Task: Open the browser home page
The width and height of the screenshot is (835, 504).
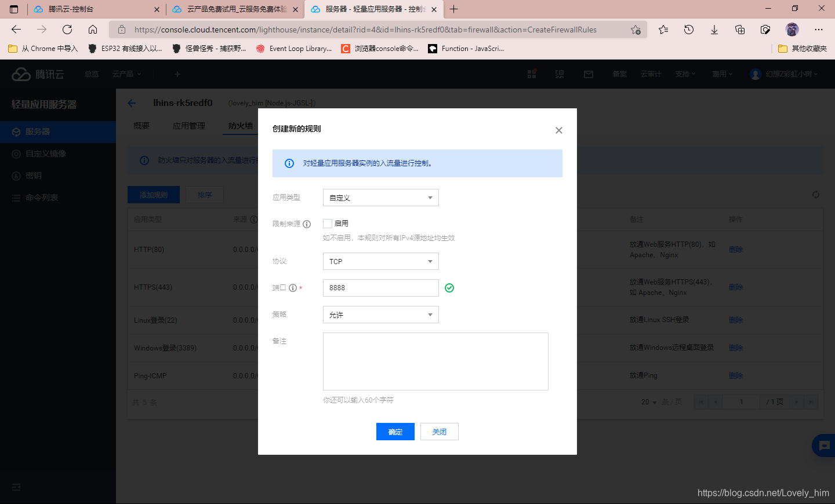Action: (93, 30)
